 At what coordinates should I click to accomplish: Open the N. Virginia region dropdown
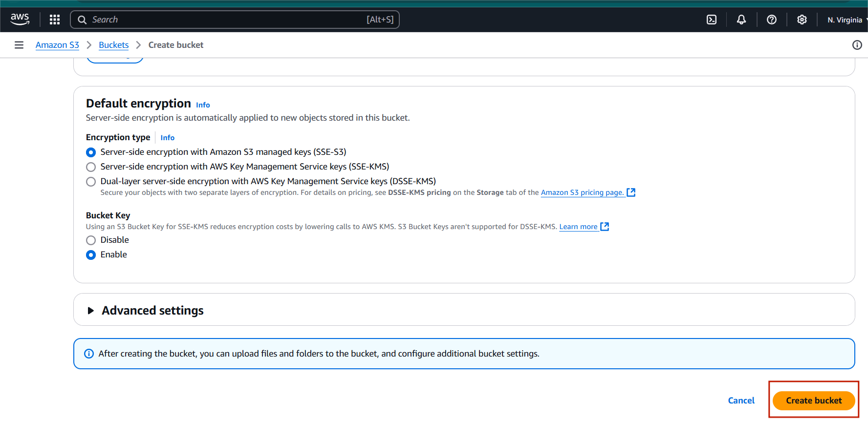(847, 20)
